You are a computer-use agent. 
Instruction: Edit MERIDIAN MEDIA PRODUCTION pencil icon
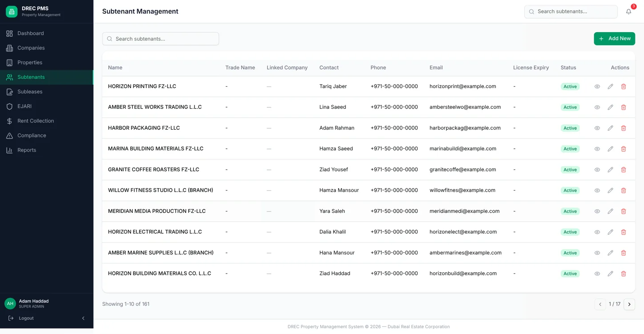610,211
